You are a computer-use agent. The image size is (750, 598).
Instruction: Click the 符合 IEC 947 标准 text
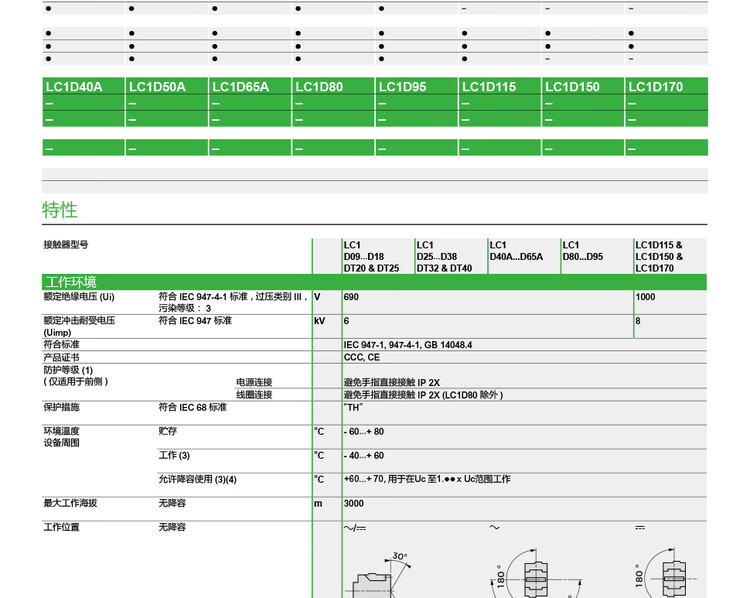[x=195, y=321]
